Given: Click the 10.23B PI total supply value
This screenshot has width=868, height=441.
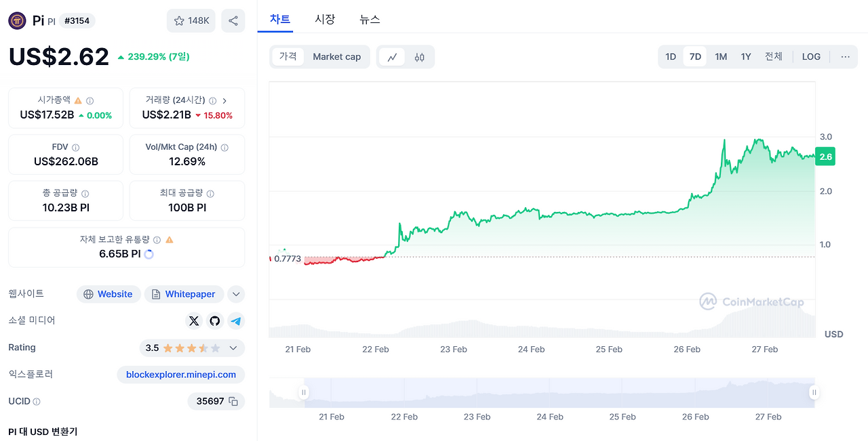Looking at the screenshot, I should tap(66, 208).
